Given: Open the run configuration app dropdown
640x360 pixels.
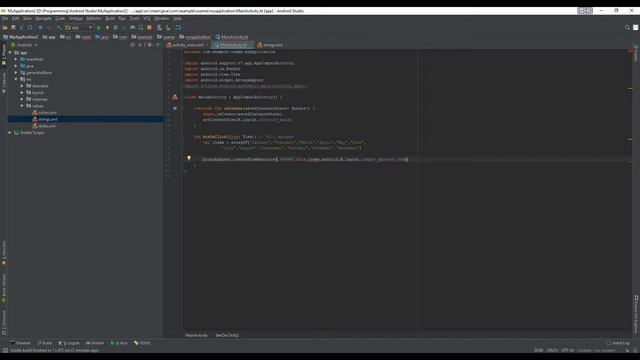Looking at the screenshot, I should (79, 27).
